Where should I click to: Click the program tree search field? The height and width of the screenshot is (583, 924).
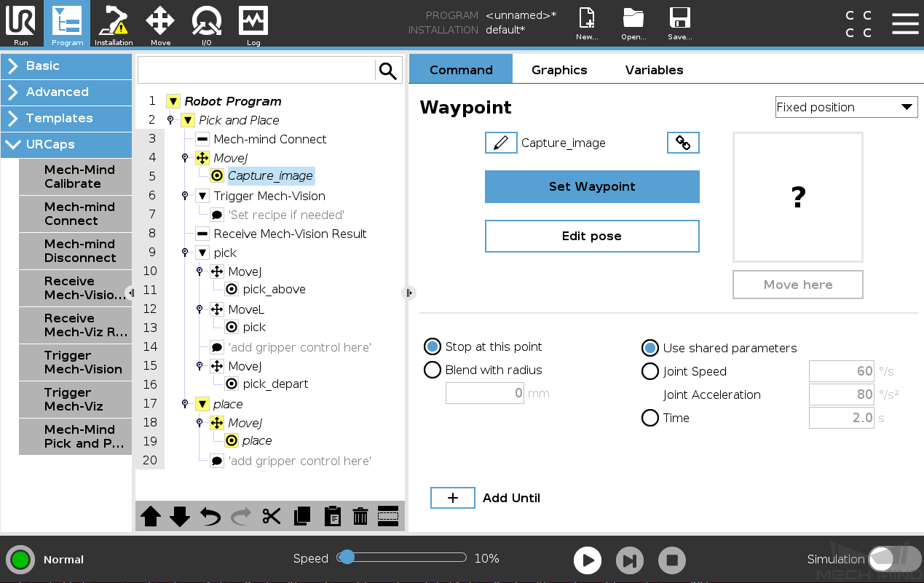256,71
